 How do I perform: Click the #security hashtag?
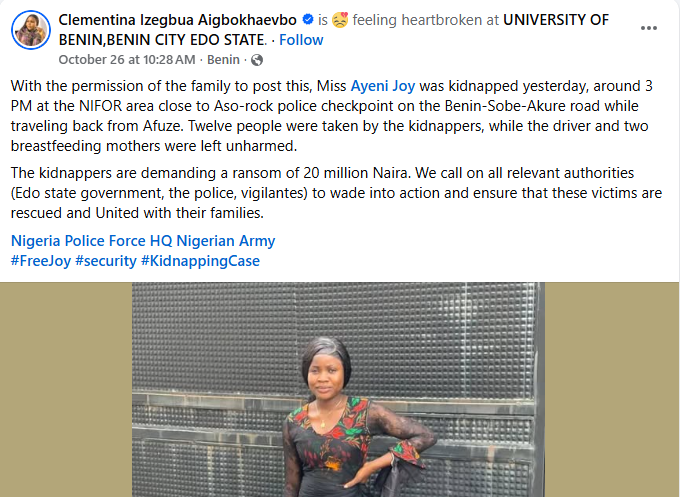(105, 261)
